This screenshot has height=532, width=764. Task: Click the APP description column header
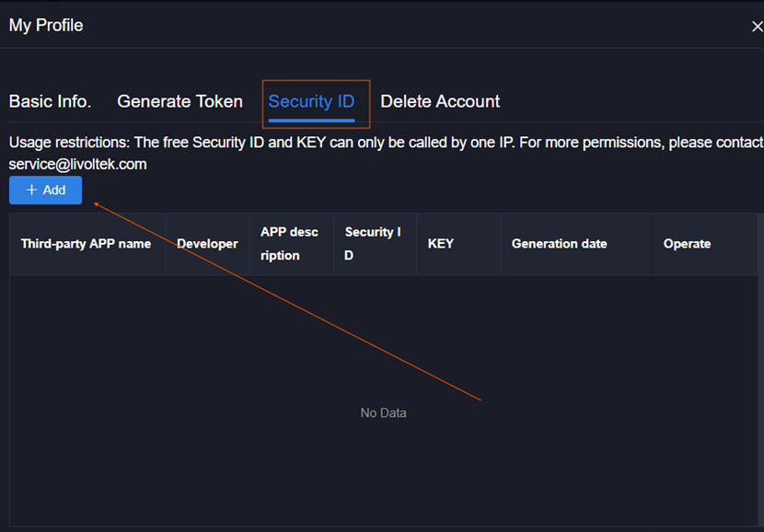pos(289,244)
